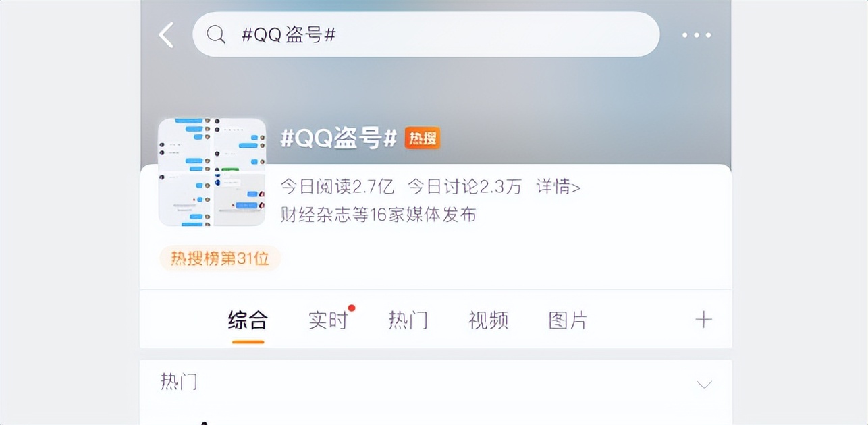Click the 热搜 badge next to topic title
Viewport: 868px width, 425px height.
(423, 138)
